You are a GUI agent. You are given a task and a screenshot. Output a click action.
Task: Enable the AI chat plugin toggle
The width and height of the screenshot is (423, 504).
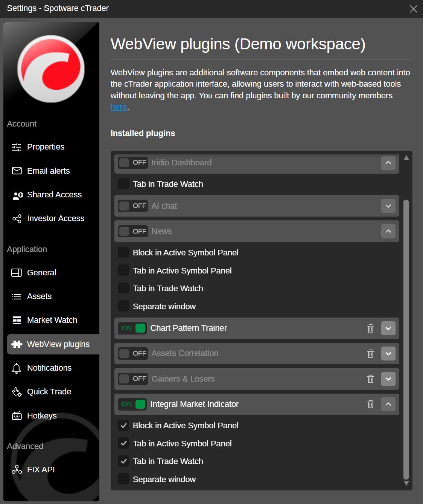[133, 206]
